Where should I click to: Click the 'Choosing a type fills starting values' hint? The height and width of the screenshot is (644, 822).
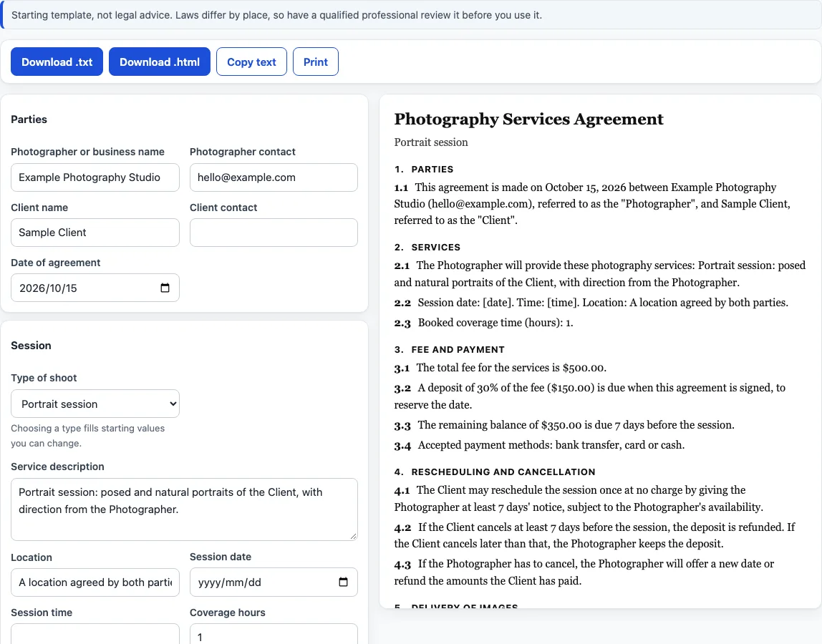tap(87, 436)
